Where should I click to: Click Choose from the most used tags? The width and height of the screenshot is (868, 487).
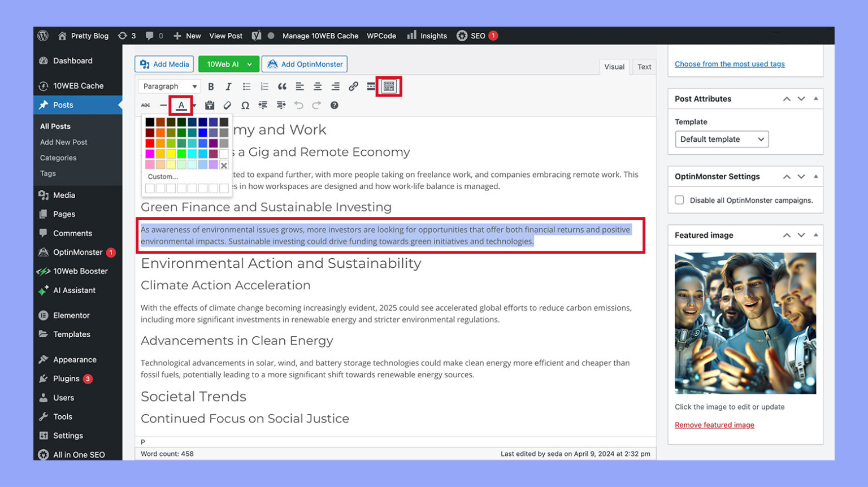click(x=730, y=64)
